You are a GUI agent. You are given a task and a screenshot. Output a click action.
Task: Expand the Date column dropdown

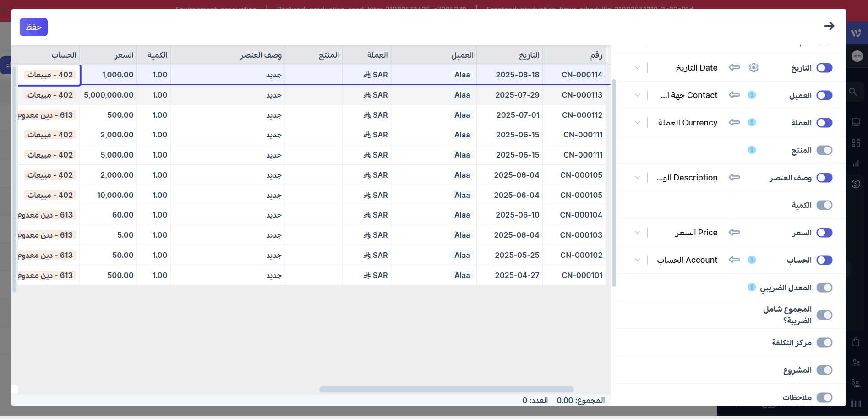pos(637,68)
